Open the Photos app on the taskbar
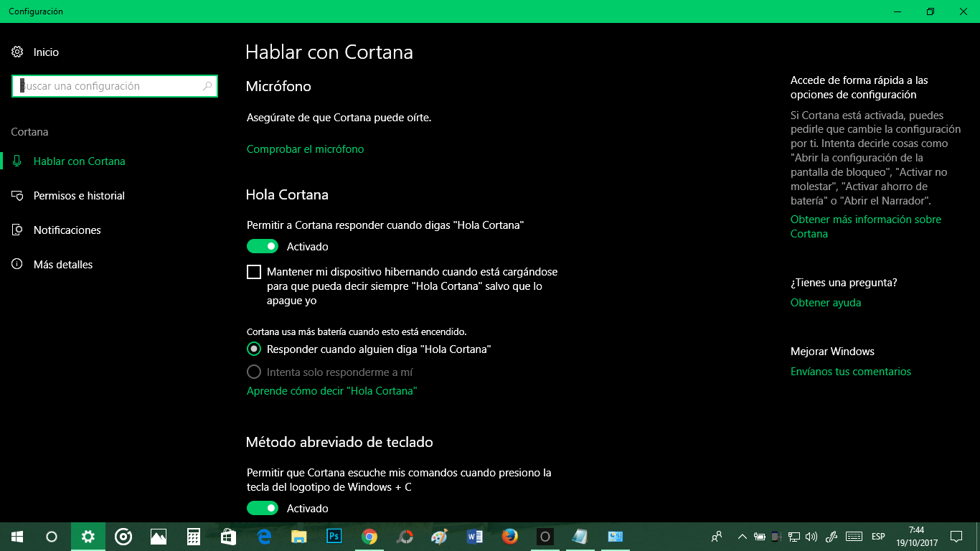This screenshot has height=551, width=980. pyautogui.click(x=159, y=537)
